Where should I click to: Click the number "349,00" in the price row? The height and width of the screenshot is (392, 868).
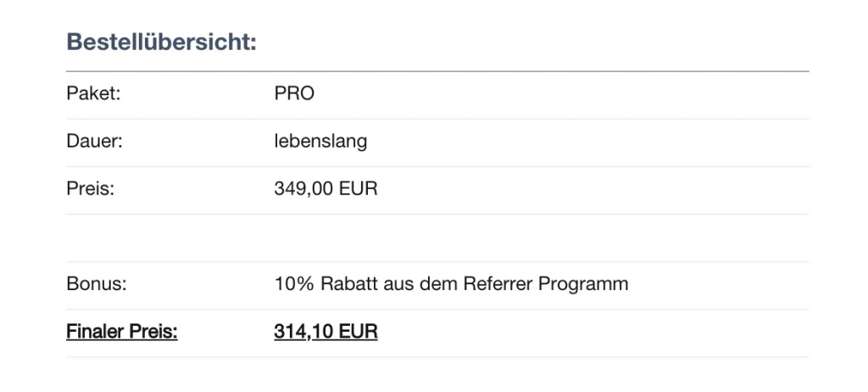[303, 188]
